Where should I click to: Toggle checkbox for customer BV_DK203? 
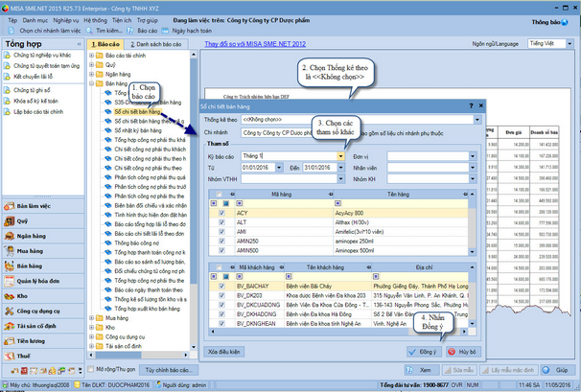(221, 295)
